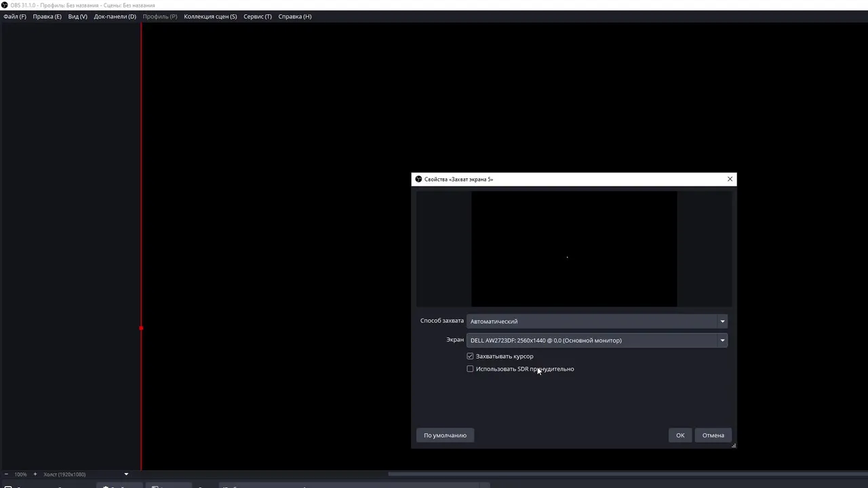Screen dimensions: 868x488
Task: Click the Экран label
Action: pos(455,340)
